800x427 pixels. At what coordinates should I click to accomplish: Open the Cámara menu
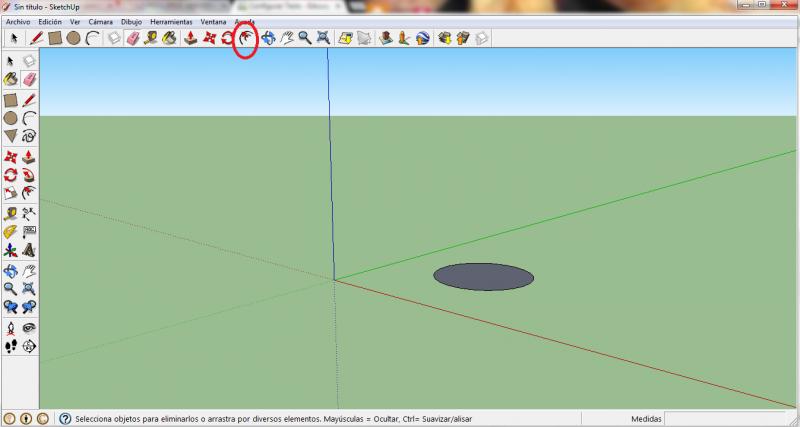100,21
